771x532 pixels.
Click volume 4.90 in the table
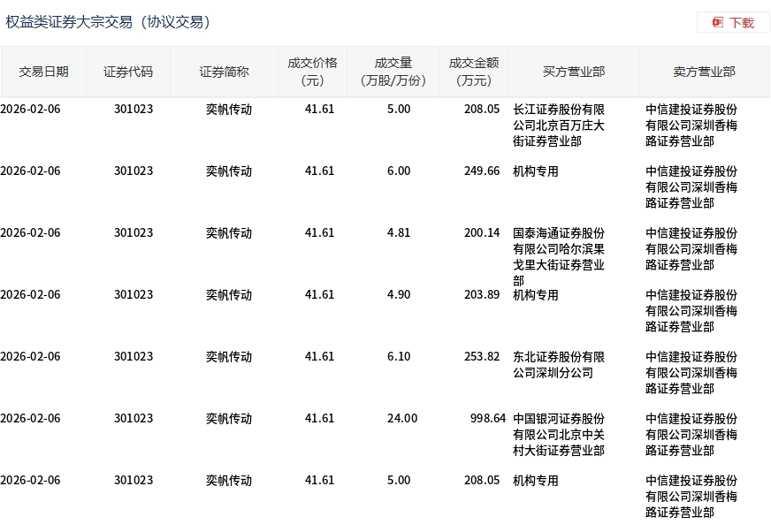[398, 295]
